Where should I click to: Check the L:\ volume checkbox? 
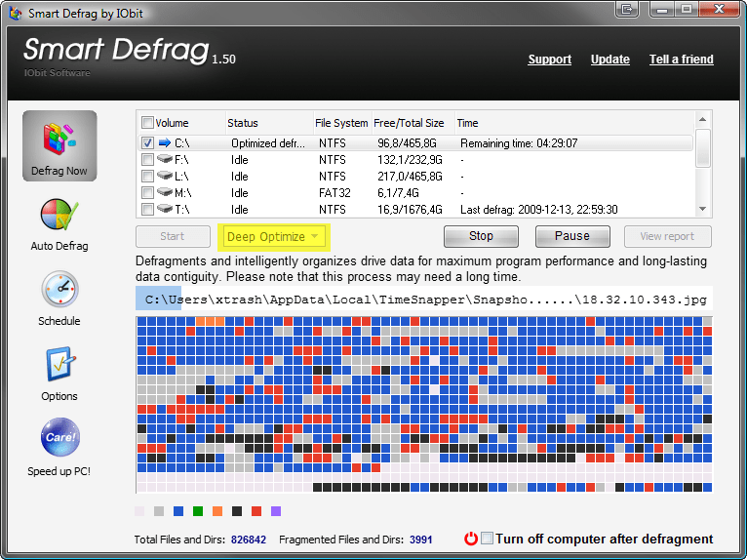(147, 176)
